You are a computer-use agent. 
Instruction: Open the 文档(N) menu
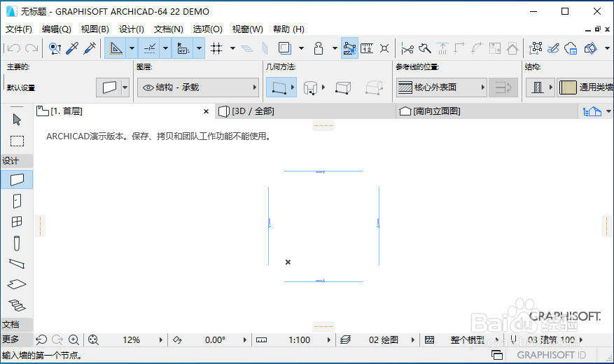pos(169,29)
